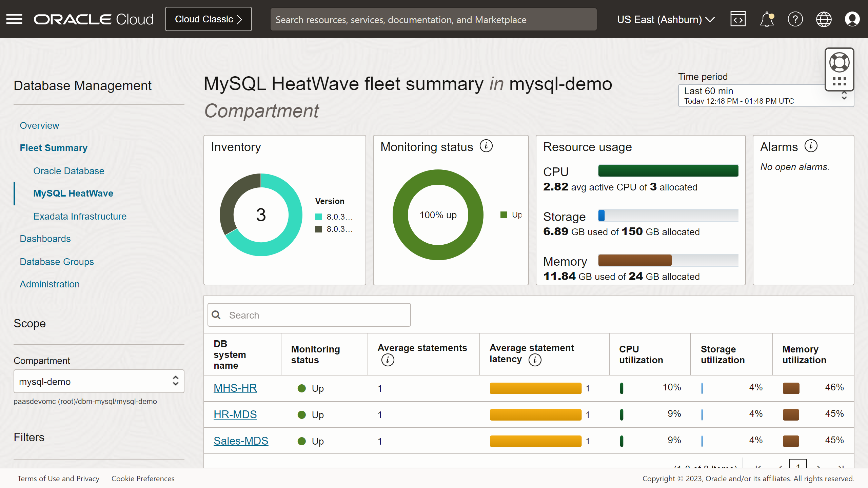The image size is (868, 488).
Task: Open the user profile avatar
Action: pos(852,19)
